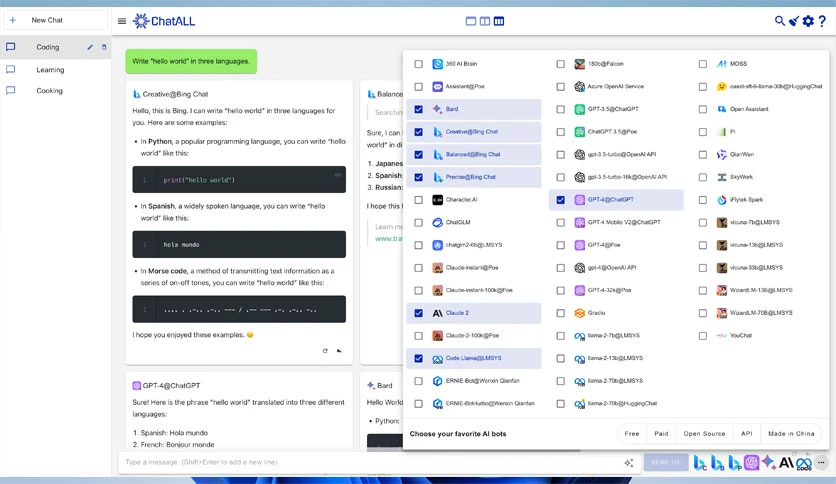836x484 pixels.
Task: Toggle the Precise Bing bot icon in bottom bar
Action: click(734, 463)
